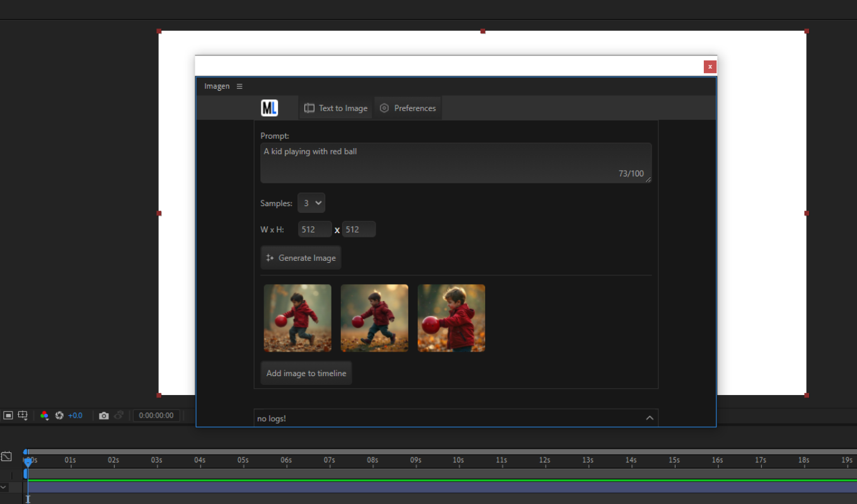The width and height of the screenshot is (857, 504).
Task: Click Add image to timeline button
Action: tap(306, 373)
